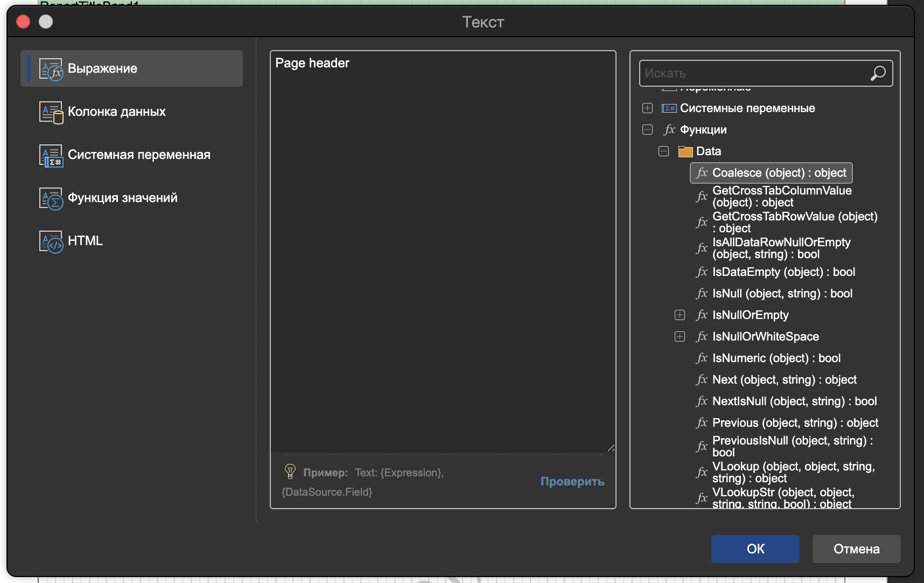The width and height of the screenshot is (924, 583).
Task: Click fx icon beside IsNullOrEmpty
Action: click(702, 315)
